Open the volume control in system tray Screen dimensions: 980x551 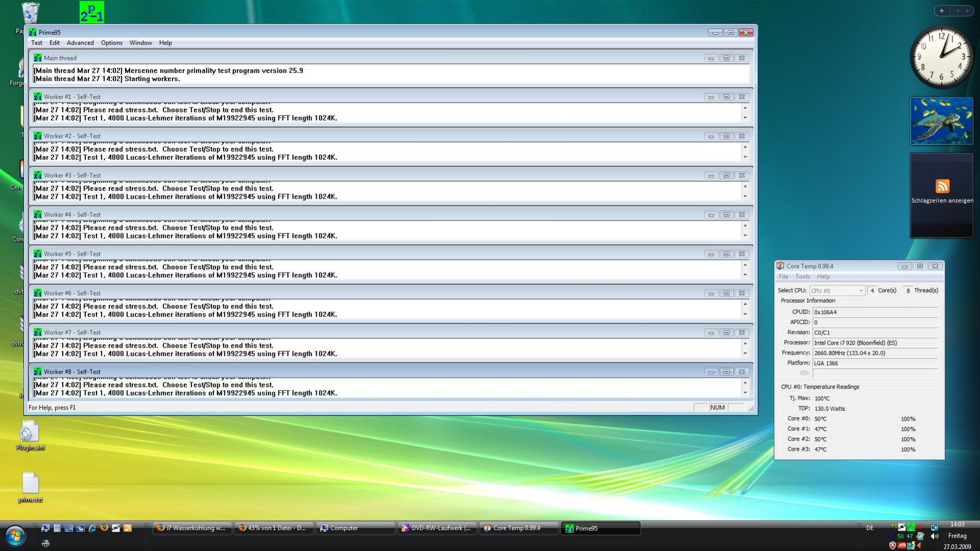tap(935, 536)
